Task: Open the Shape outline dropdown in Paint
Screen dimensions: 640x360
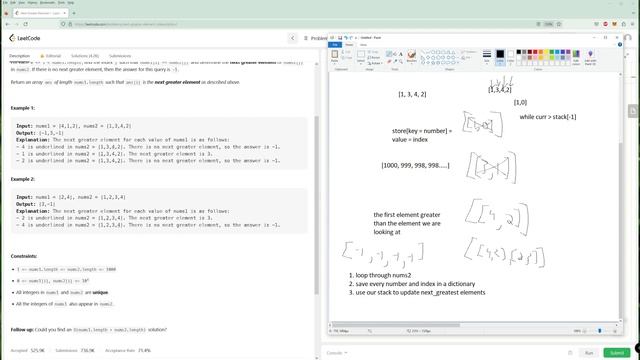Action: 469,52
